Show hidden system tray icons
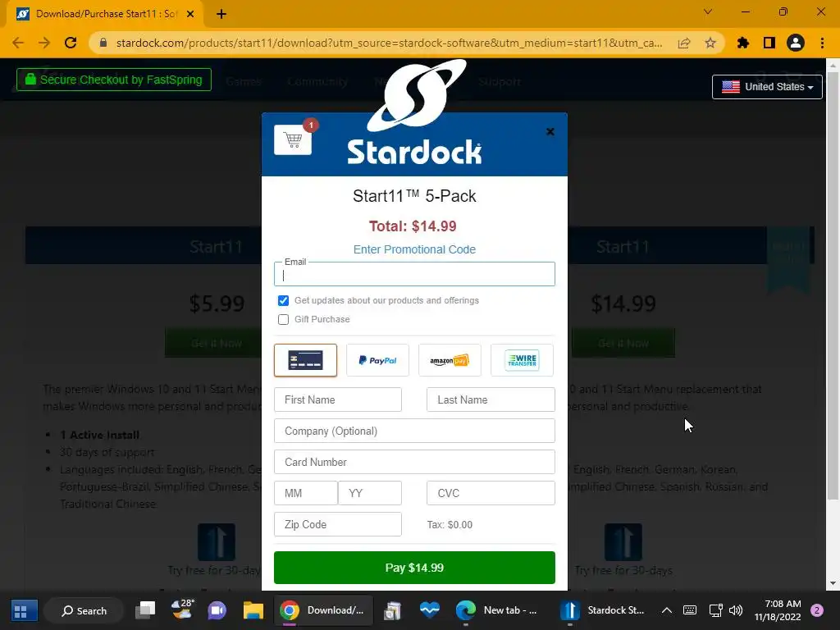This screenshot has width=840, height=630. coord(666,610)
